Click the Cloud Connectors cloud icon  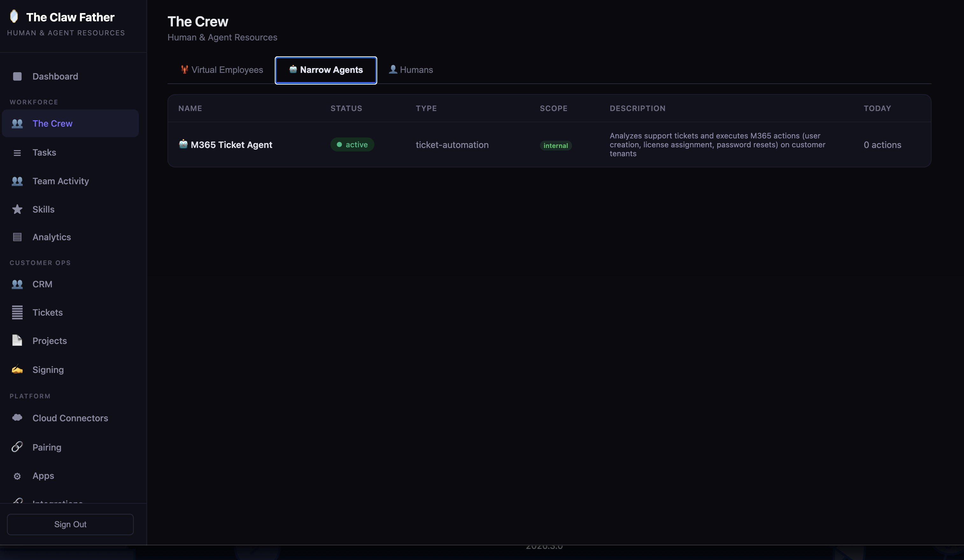pyautogui.click(x=17, y=418)
